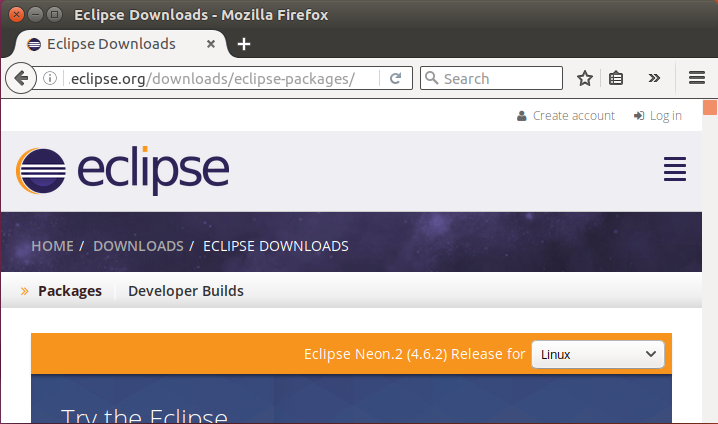
Task: Maximize the Firefox window
Action: point(54,15)
